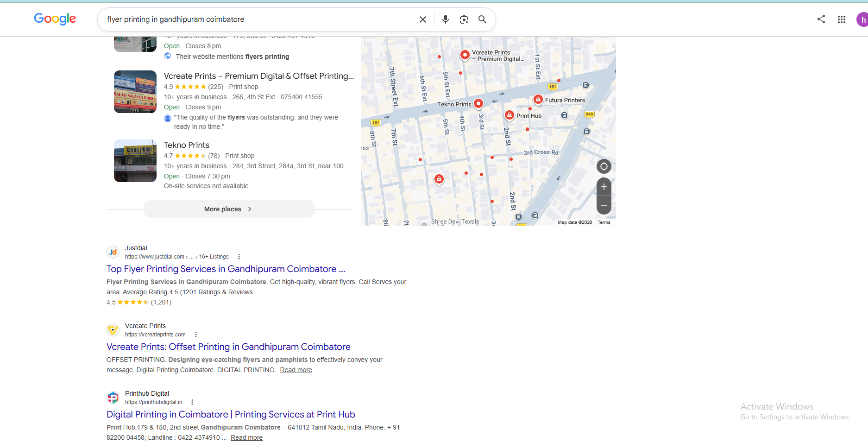
Task: Submit search with magnifier icon
Action: [482, 19]
